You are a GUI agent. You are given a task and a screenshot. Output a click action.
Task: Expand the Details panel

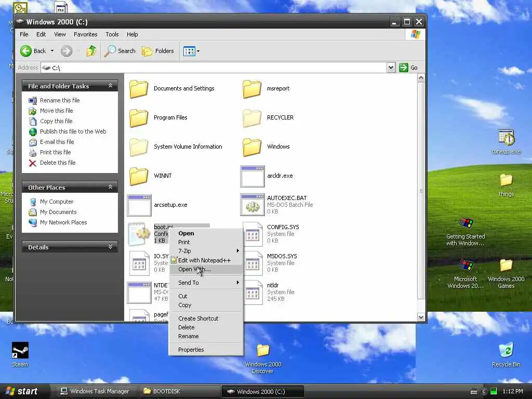110,247
